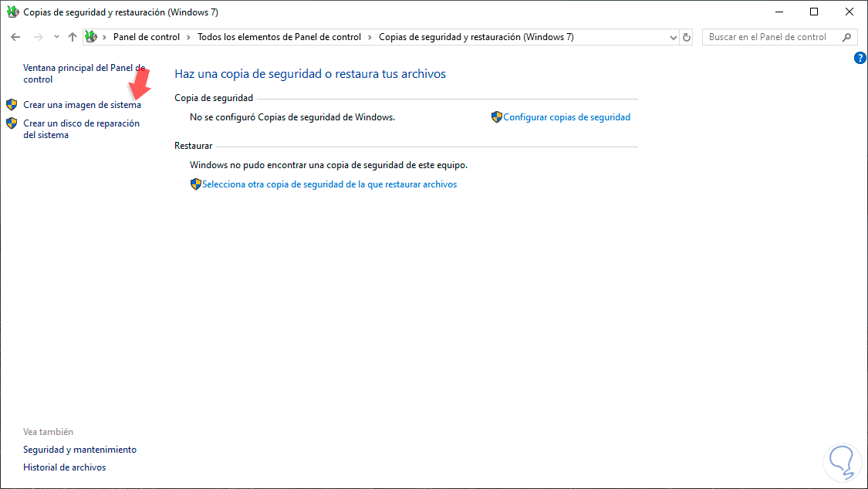
Task: Click shield icon beside Crear una imagen
Action: coord(12,105)
